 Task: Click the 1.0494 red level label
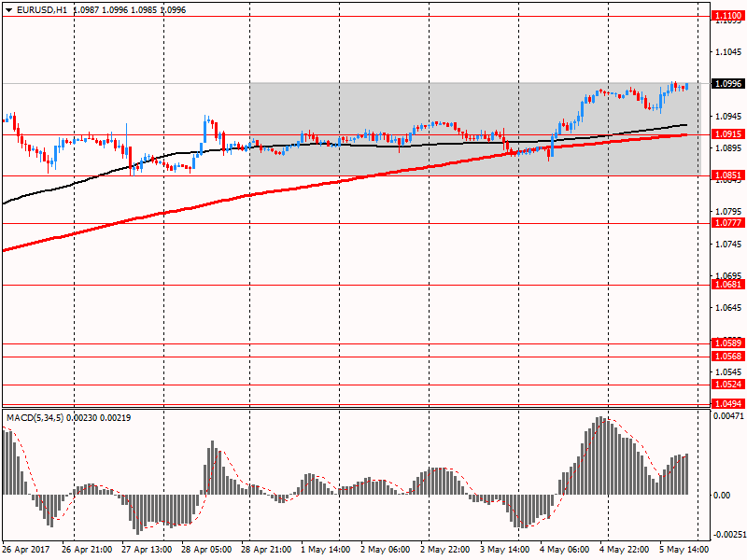pos(727,404)
